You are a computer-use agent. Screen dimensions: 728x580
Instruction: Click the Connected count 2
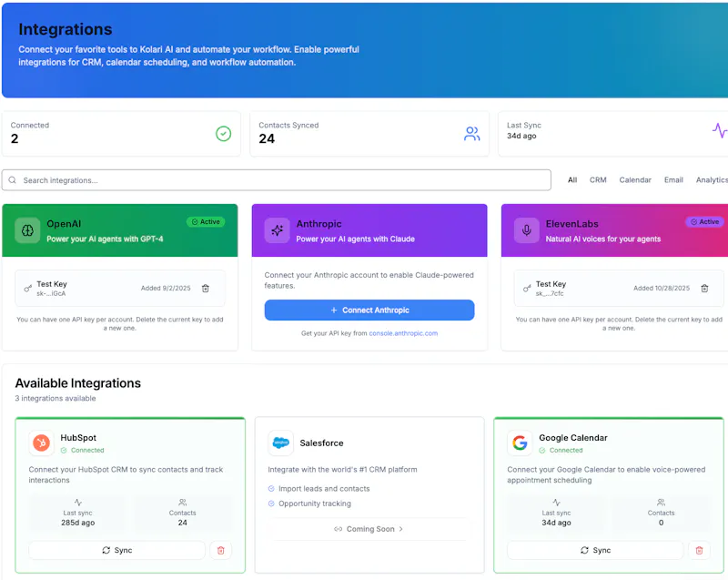[15, 138]
